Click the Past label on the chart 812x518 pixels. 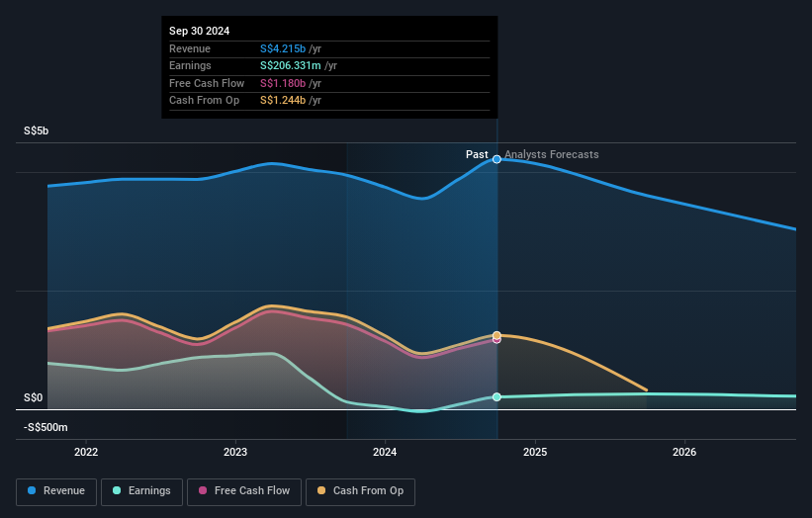[x=477, y=155]
